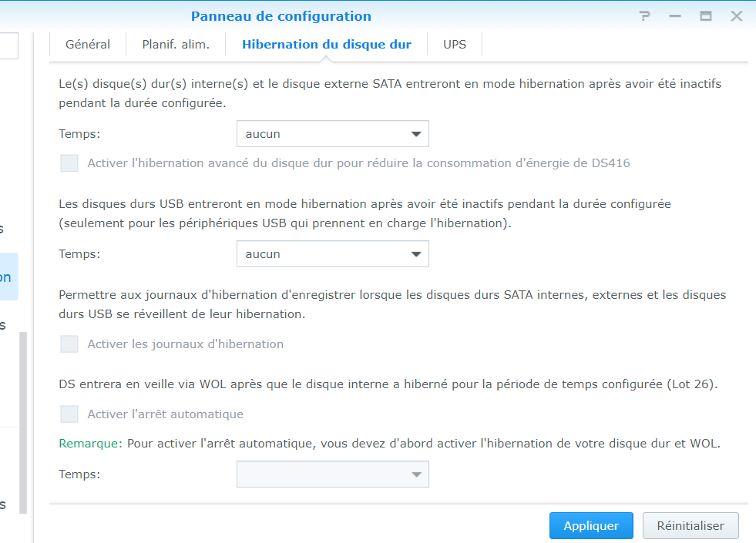
Task: Go to the UPS tab
Action: coord(455,45)
